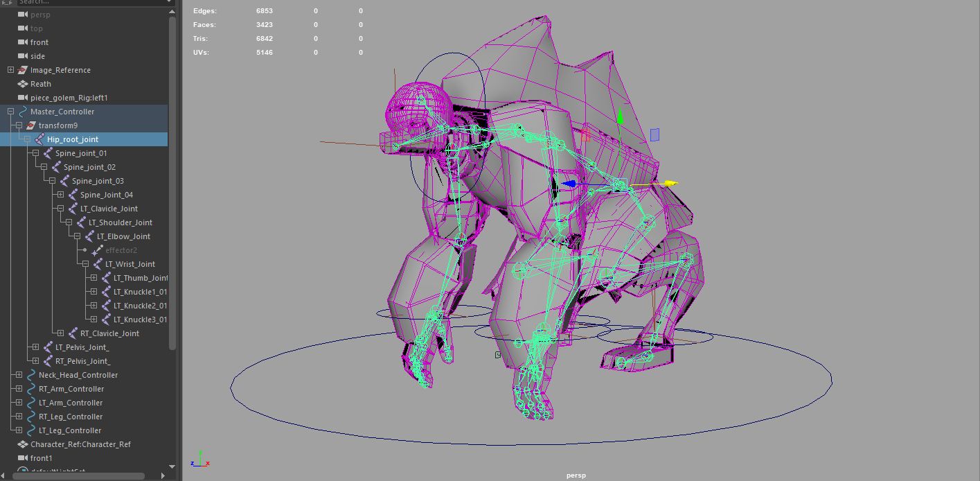Click the piece_golem_Rig:left1 camera icon
The image size is (980, 481).
pos(22,97)
